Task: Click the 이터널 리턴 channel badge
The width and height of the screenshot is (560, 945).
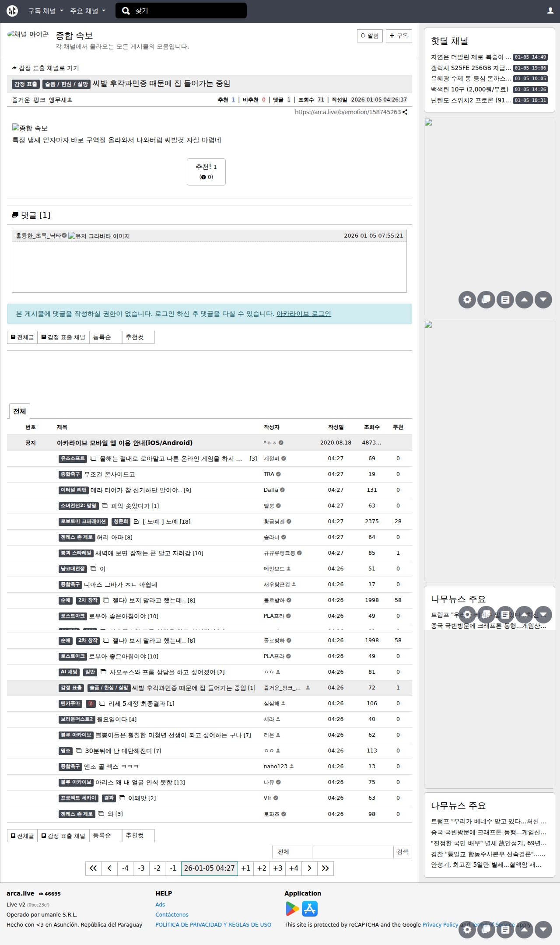Action: pyautogui.click(x=74, y=490)
